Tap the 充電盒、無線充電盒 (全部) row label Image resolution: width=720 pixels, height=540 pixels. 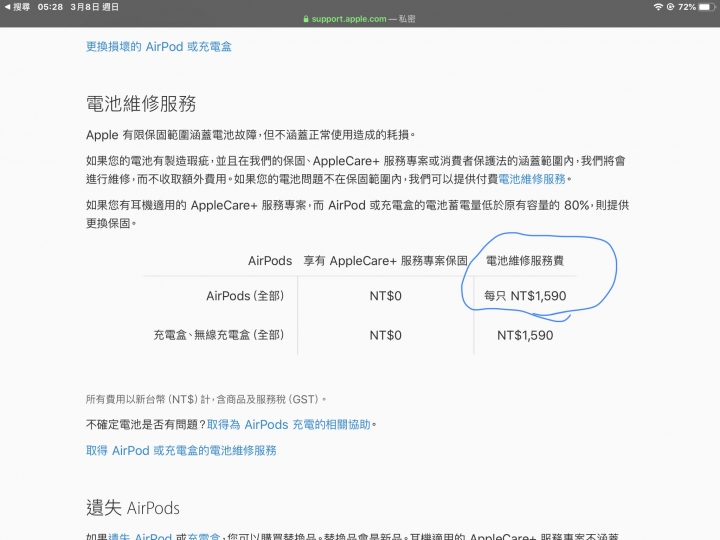(219, 335)
